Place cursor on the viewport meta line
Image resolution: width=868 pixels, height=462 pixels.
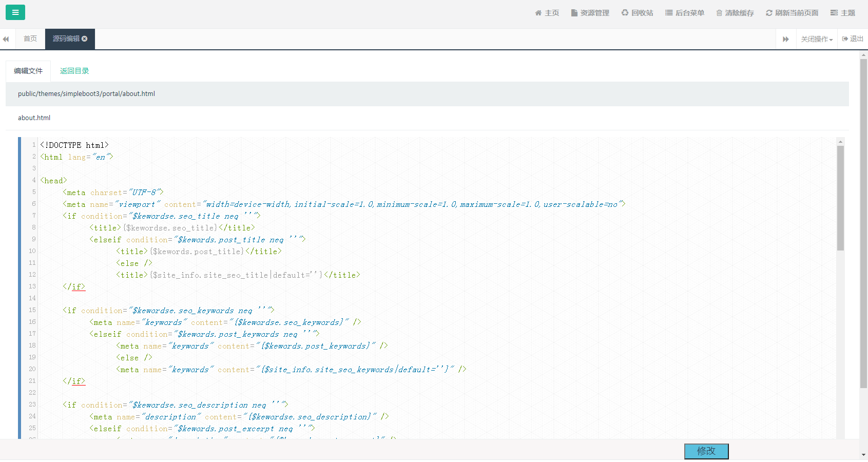coord(344,204)
